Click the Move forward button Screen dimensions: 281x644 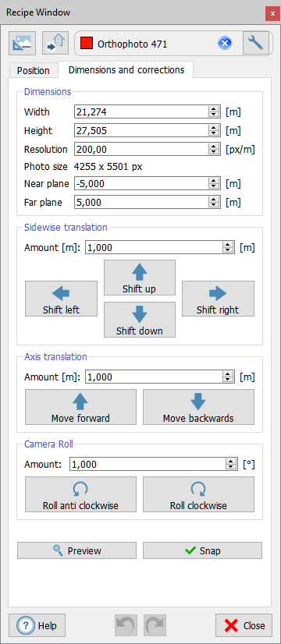pyautogui.click(x=80, y=407)
